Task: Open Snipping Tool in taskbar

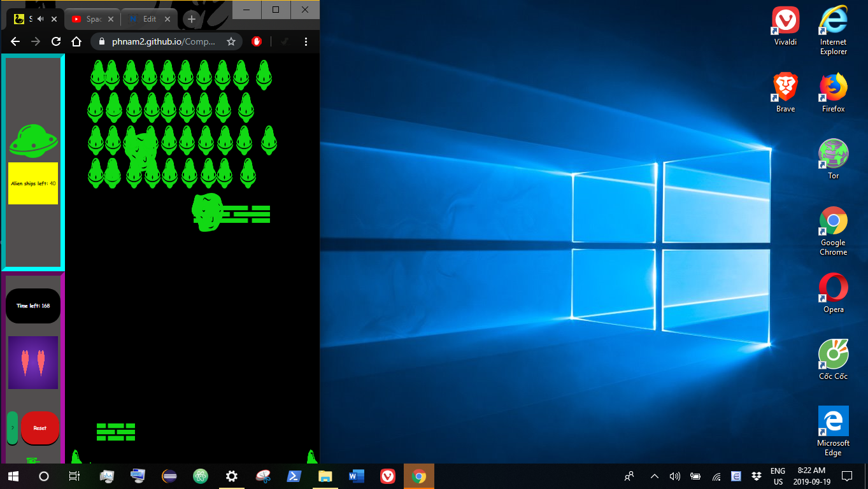Action: [263, 476]
